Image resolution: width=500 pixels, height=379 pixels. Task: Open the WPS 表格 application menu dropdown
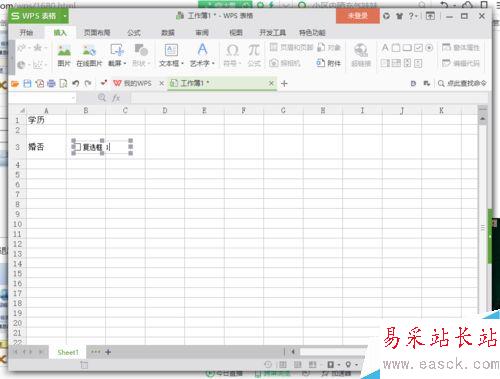[65, 16]
